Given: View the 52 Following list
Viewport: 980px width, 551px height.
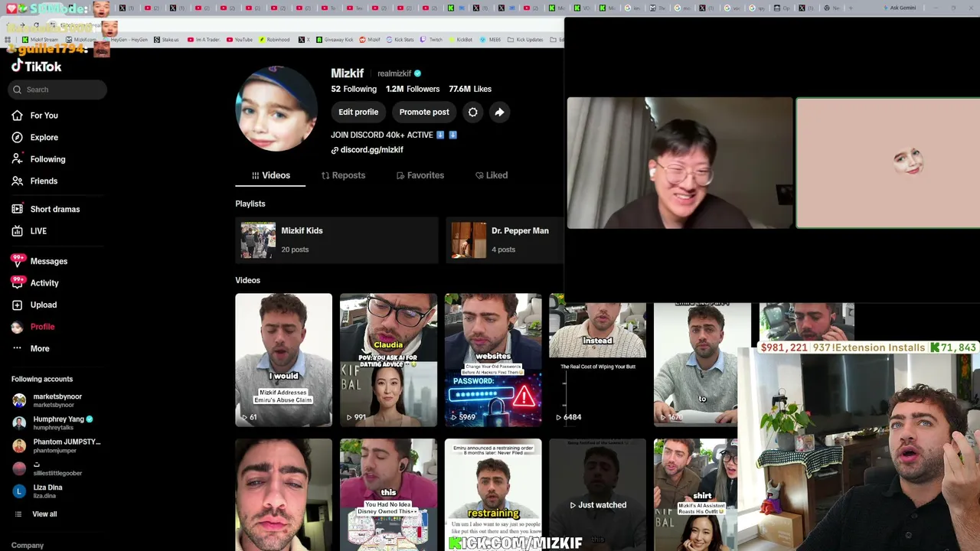Looking at the screenshot, I should 354,89.
